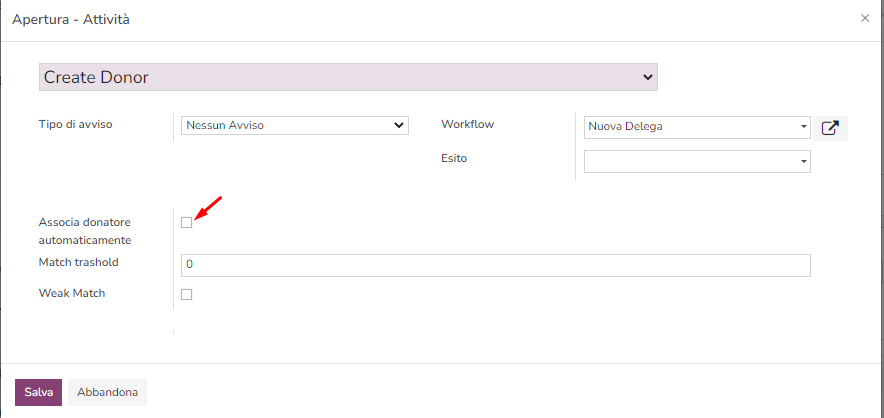Click the Weak Match label text
The height and width of the screenshot is (418, 884).
72,294
